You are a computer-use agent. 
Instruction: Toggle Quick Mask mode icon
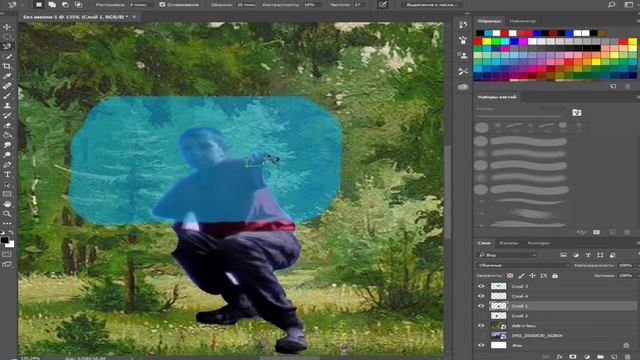pos(7,254)
